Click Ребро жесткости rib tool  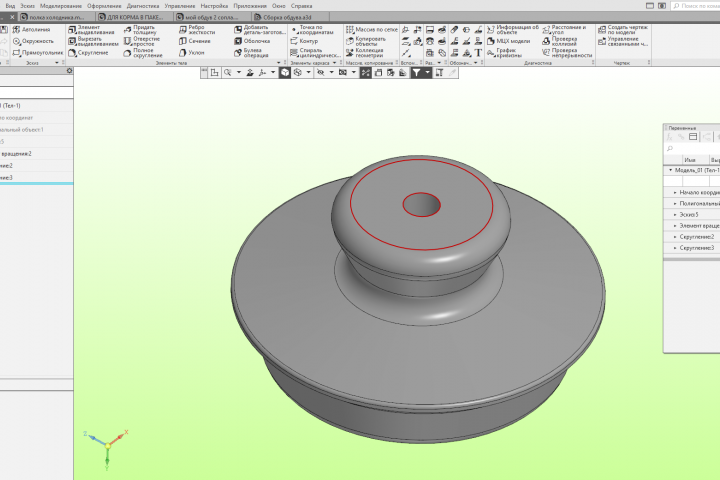point(197,30)
